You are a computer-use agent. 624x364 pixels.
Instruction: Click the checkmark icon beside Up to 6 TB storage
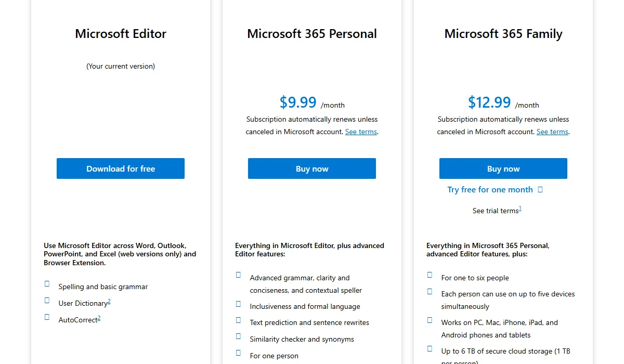430,348
